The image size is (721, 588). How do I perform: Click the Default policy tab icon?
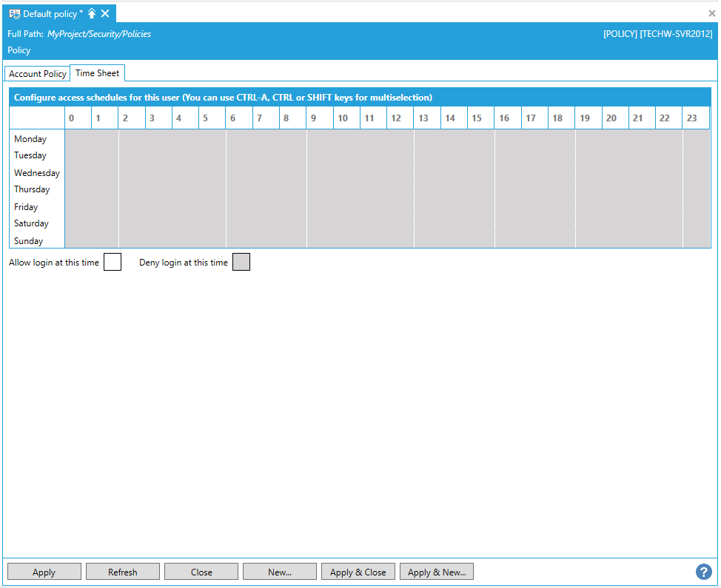point(14,14)
